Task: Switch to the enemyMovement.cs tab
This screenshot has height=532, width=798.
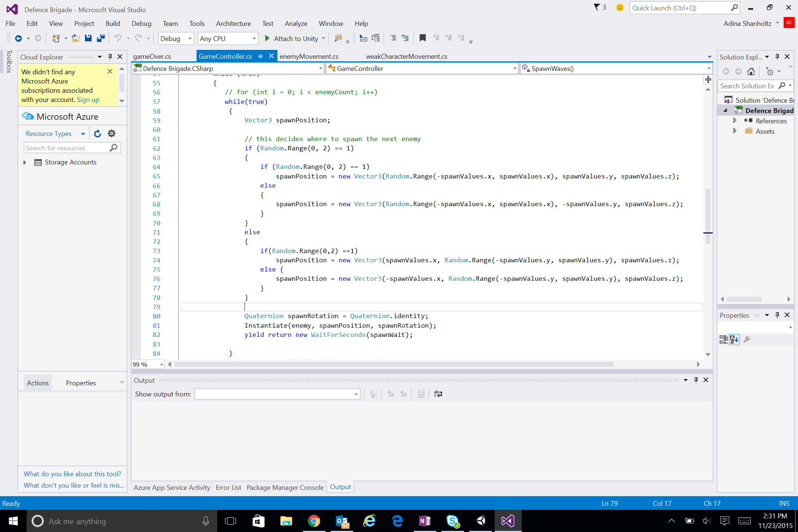Action: [309, 56]
